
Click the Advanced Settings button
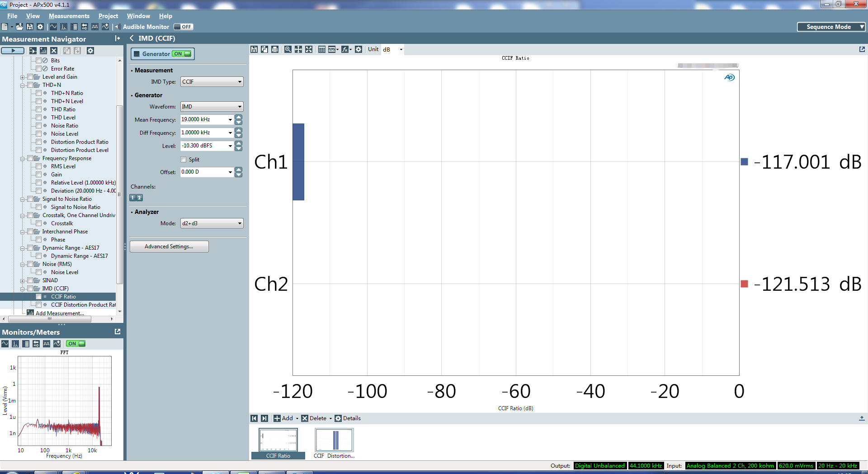(x=169, y=246)
